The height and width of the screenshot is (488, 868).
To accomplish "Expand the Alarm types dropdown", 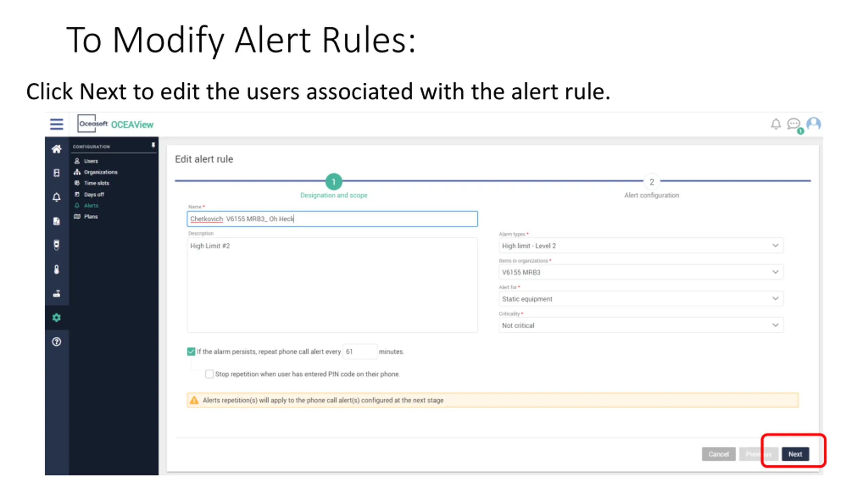I will pyautogui.click(x=641, y=246).
